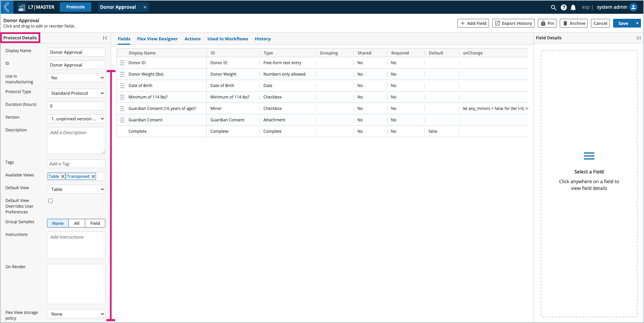Collapse the Field Details panel

coord(638,38)
